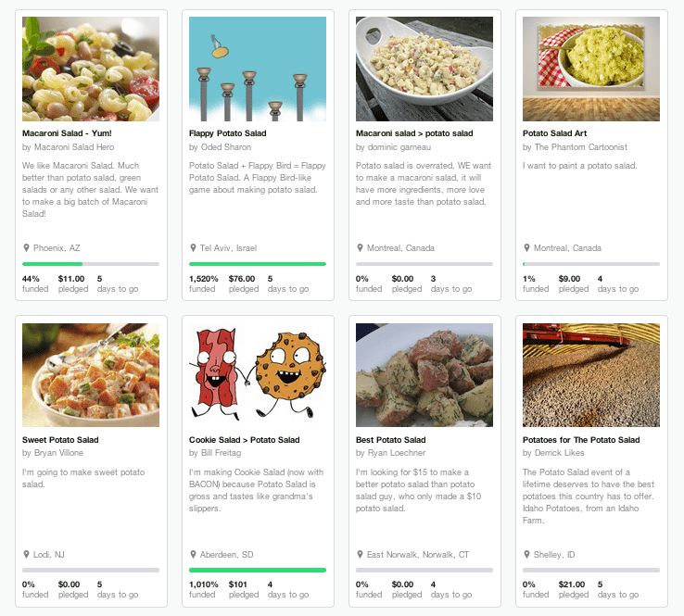The image size is (684, 616).
Task: Click location pin beside Shelley, ID
Action: [526, 555]
